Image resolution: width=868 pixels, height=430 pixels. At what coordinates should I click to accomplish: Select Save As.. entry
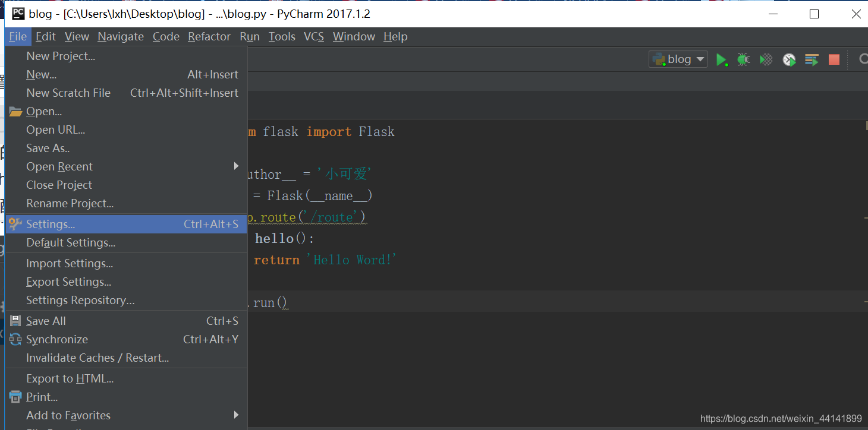click(x=126, y=148)
